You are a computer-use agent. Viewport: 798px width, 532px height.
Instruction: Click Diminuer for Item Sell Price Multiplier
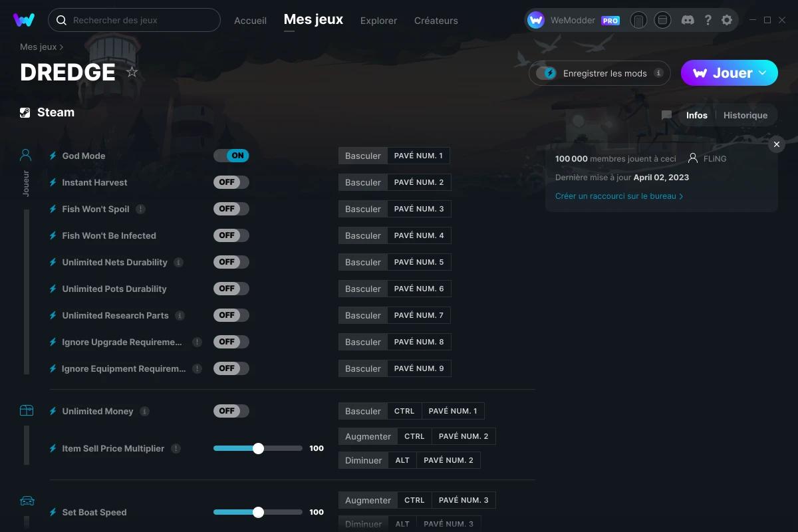tap(364, 460)
